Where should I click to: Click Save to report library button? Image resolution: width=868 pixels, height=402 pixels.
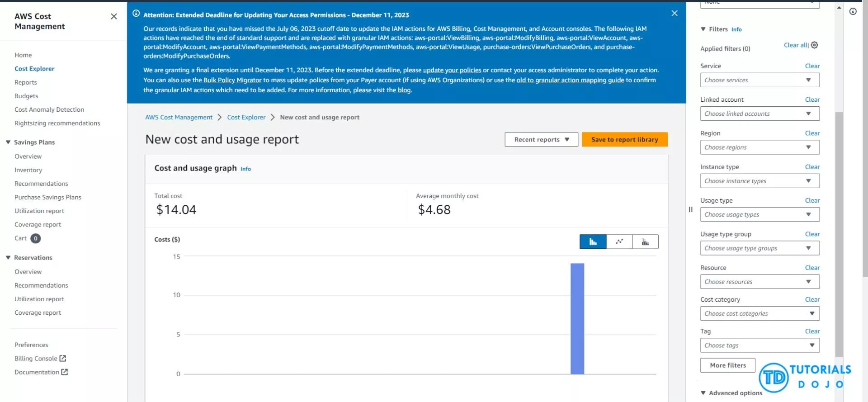point(624,140)
